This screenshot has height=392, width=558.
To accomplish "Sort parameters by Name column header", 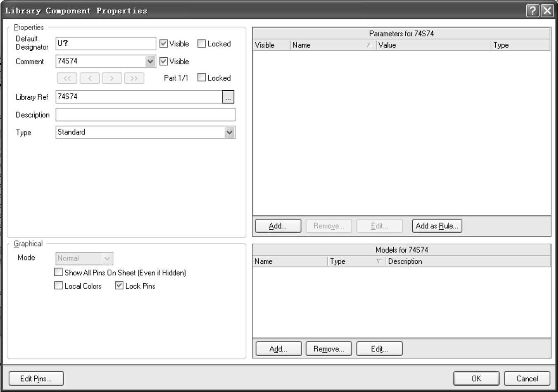I will 333,45.
